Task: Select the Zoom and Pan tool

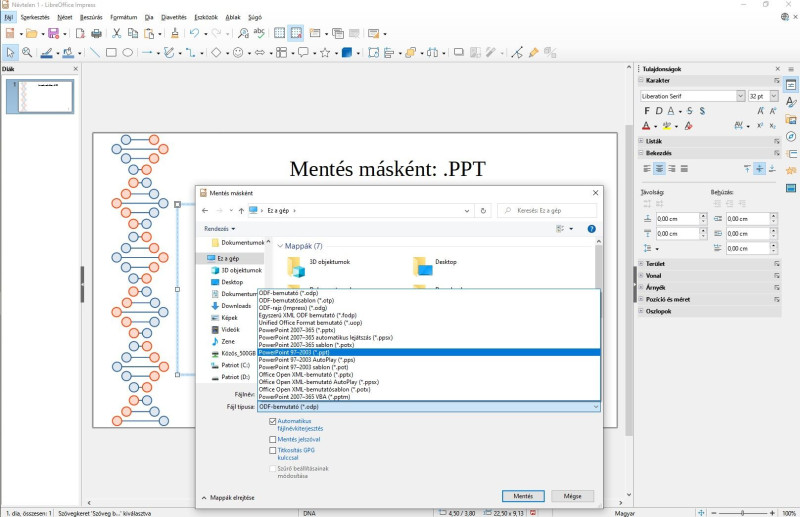Action: click(x=27, y=53)
